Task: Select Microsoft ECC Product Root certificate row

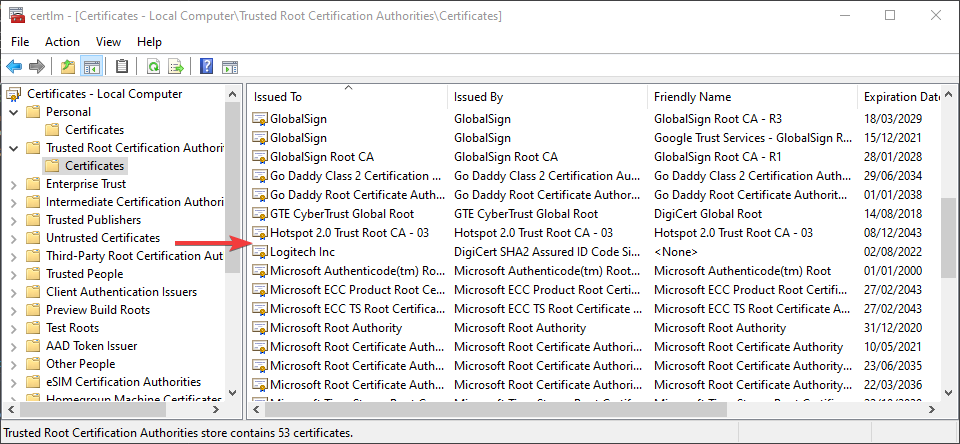Action: (x=595, y=290)
